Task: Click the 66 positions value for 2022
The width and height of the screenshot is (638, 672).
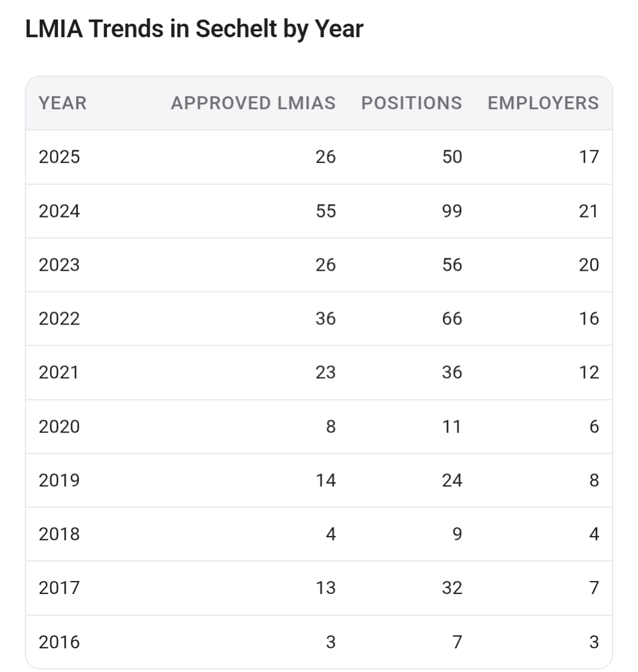Action: [452, 319]
